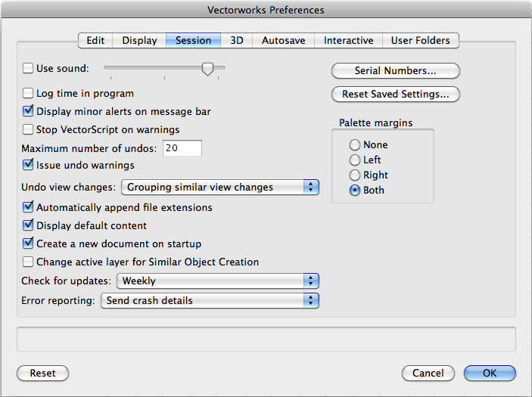Click the Serial Numbers button
532x397 pixels.
(x=395, y=71)
